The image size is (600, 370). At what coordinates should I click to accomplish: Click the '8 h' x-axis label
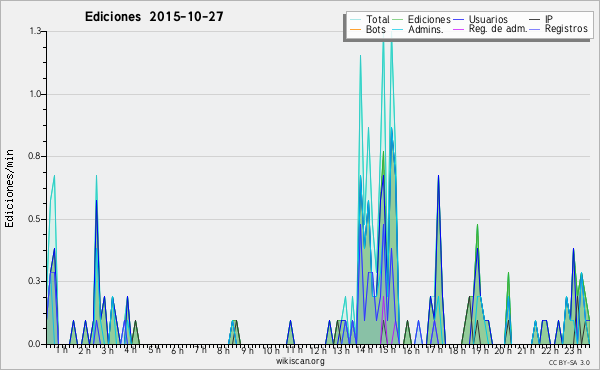(x=223, y=350)
